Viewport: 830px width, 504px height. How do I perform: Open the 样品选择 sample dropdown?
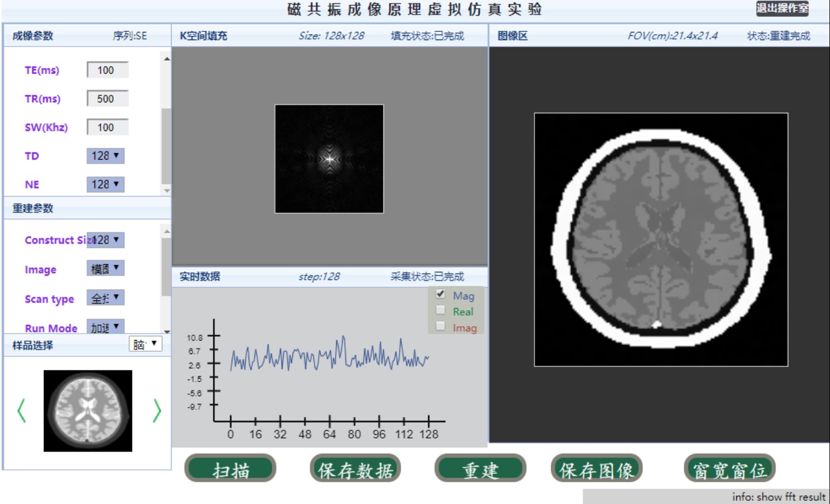point(145,344)
